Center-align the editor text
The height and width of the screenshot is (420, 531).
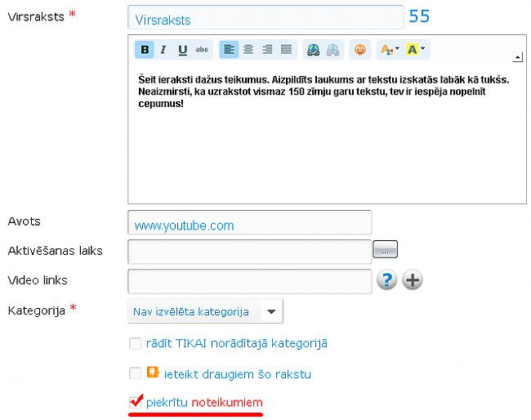tap(248, 50)
